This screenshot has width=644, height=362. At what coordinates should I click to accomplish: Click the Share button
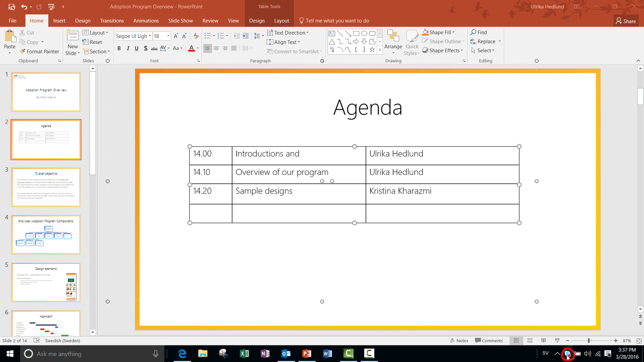[626, 21]
